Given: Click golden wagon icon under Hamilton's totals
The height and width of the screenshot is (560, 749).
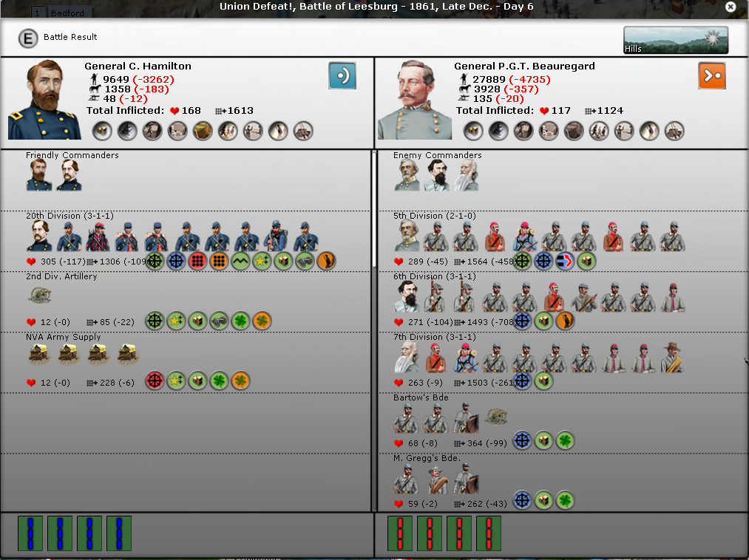Looking at the screenshot, I should click(203, 132).
